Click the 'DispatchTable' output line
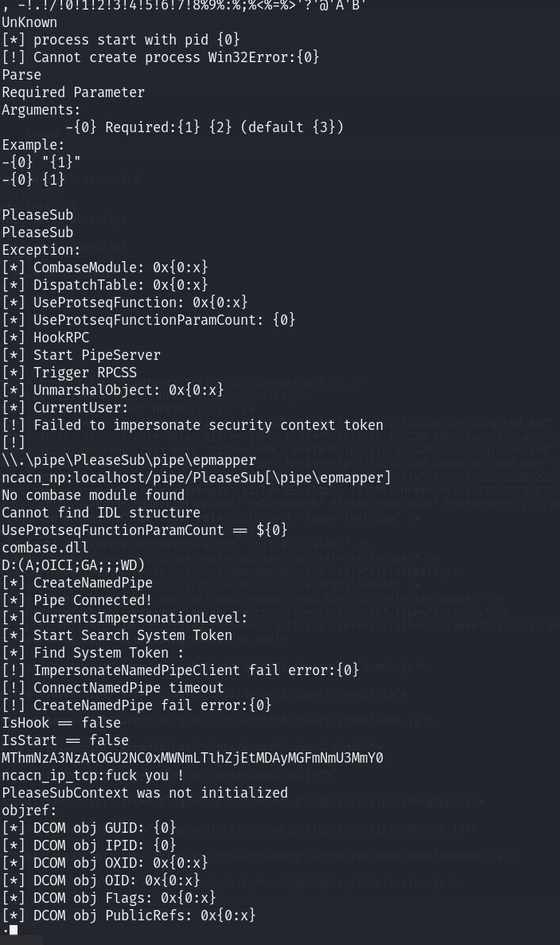560x945 pixels. point(105,285)
